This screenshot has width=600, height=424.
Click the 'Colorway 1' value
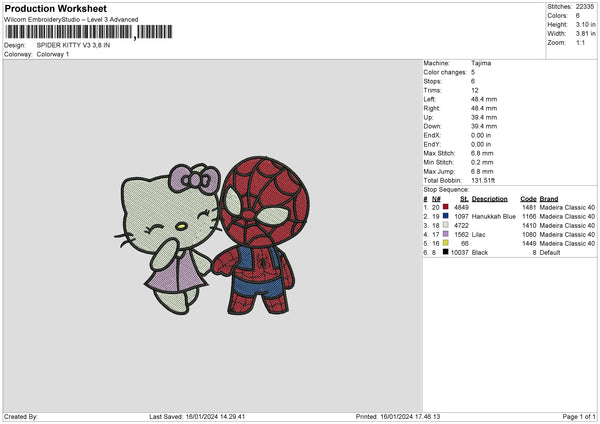53,54
